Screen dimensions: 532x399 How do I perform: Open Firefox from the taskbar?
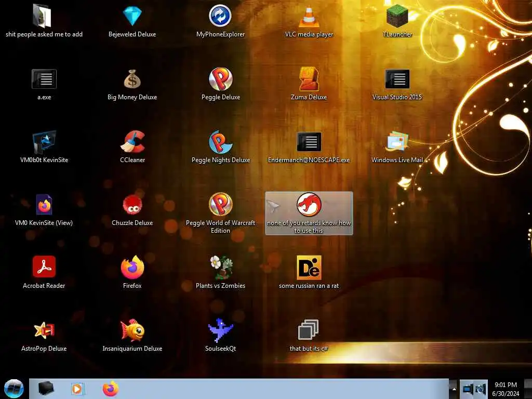tap(111, 389)
